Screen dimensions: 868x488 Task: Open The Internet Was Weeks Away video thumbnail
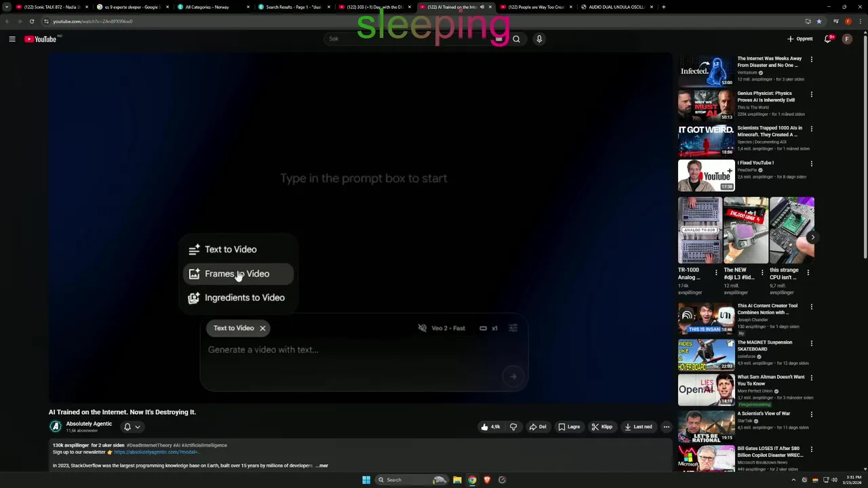[706, 70]
